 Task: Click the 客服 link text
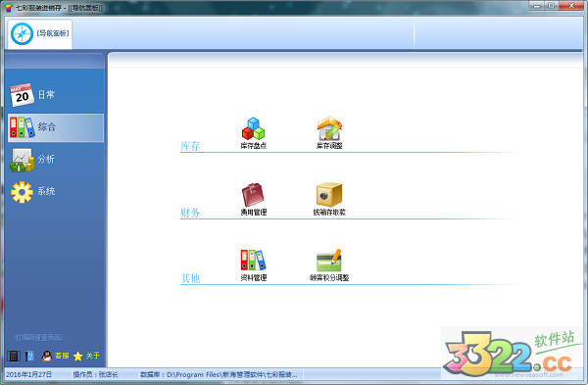point(62,356)
